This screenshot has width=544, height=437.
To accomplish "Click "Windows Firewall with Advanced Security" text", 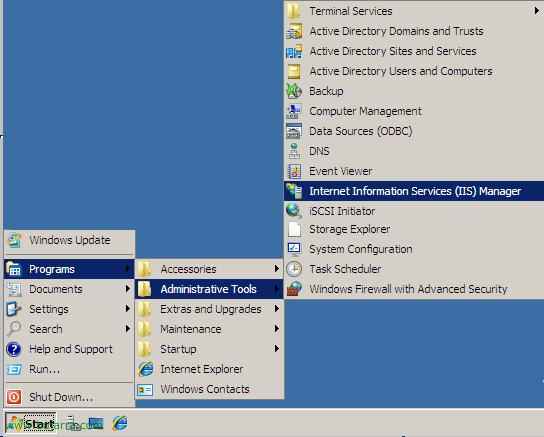I will pyautogui.click(x=409, y=289).
